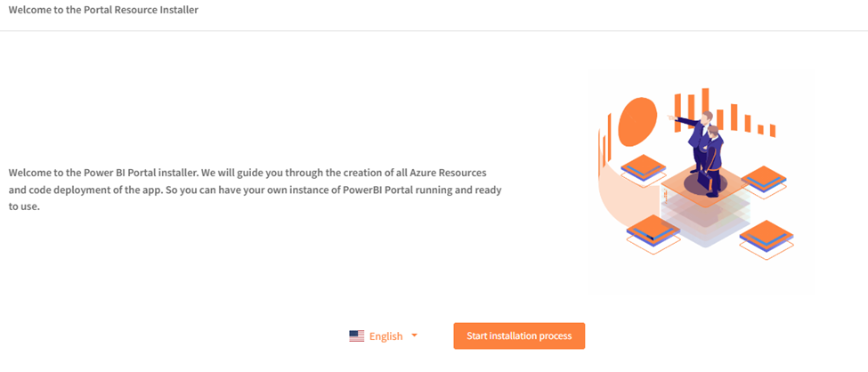Click the Start installation process button
Viewport: 868px width, 372px height.
point(519,336)
